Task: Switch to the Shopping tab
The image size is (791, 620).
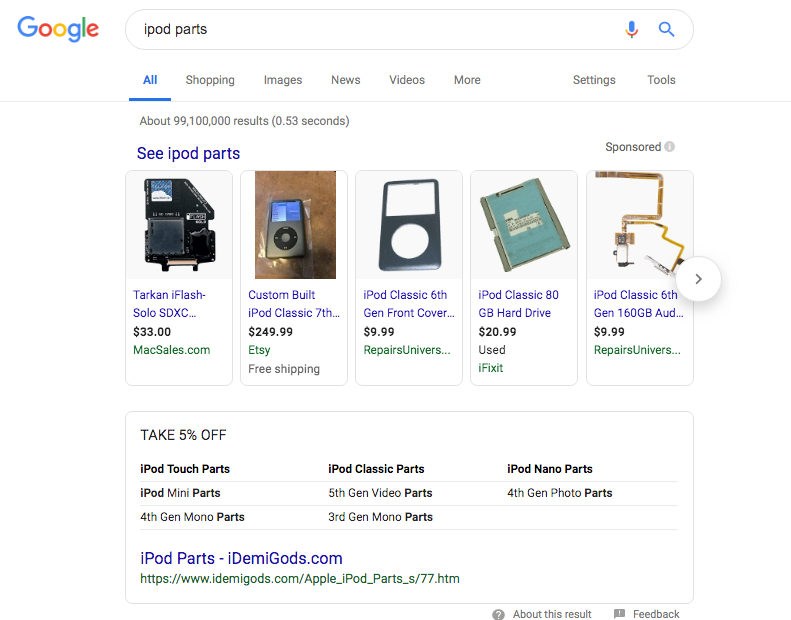Action: (x=210, y=80)
